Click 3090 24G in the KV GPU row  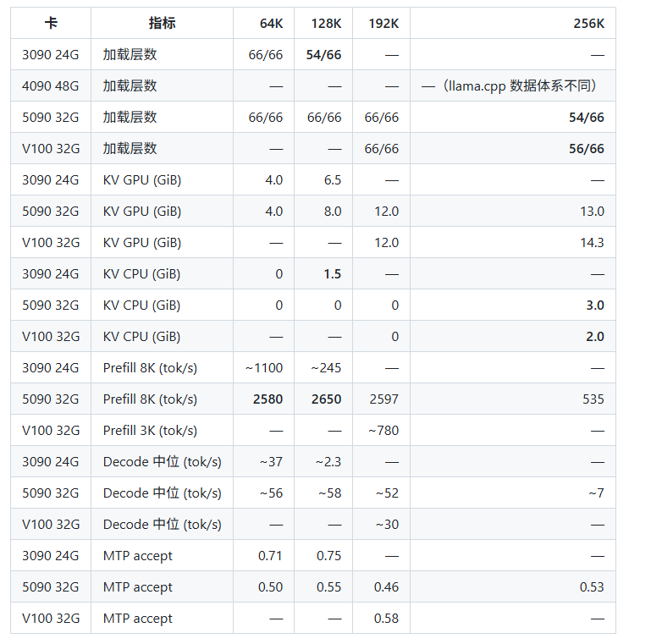(x=50, y=180)
